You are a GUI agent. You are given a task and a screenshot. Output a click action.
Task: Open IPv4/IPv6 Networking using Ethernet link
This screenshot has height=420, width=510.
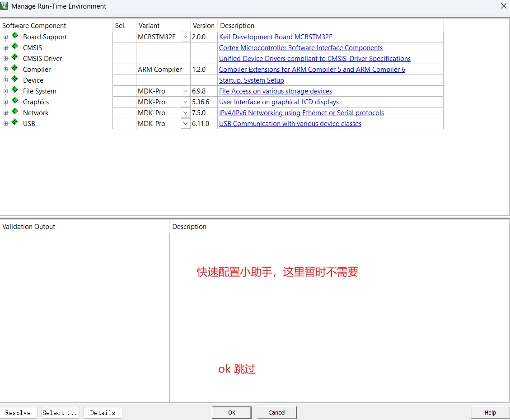pos(301,113)
